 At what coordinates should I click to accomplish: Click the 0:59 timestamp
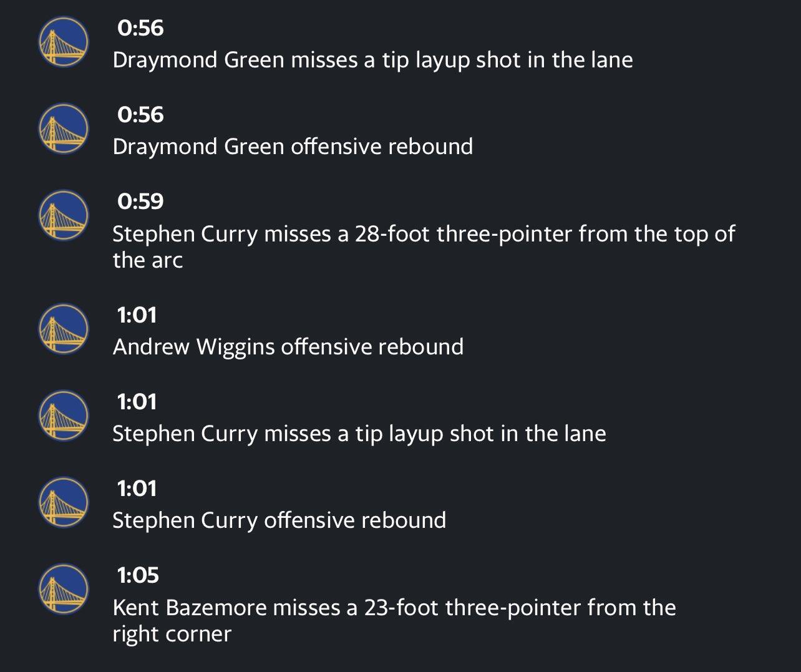(x=140, y=202)
